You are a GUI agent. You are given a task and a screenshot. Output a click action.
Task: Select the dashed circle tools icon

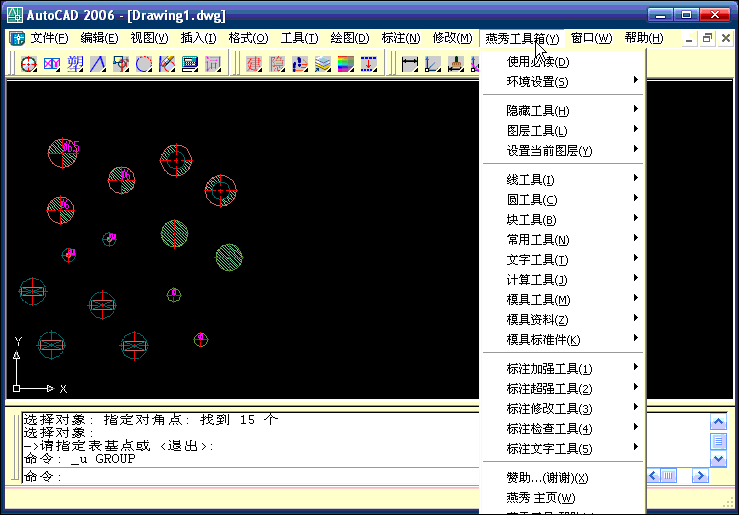[x=144, y=64]
